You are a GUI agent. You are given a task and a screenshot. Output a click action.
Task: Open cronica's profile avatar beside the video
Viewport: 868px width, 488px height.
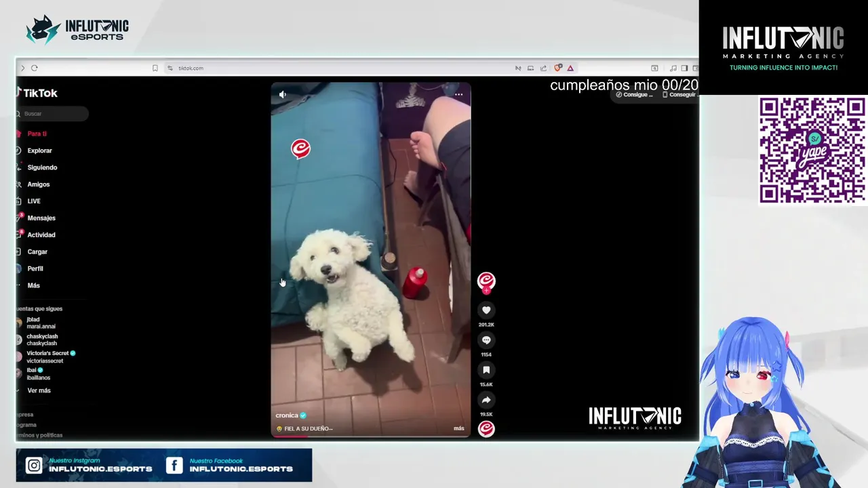click(486, 281)
